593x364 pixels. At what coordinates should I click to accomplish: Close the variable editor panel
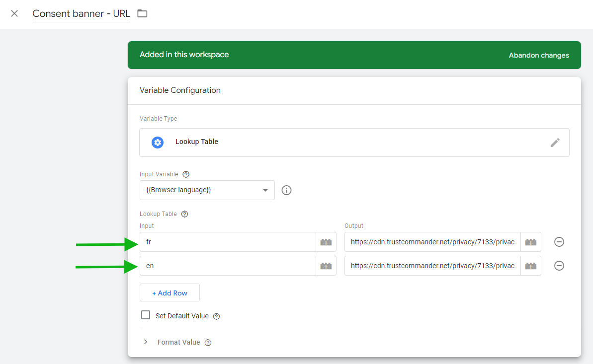tap(14, 13)
